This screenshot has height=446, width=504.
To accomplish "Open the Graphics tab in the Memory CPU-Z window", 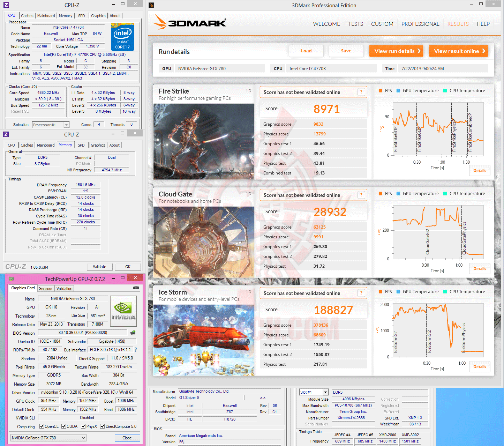I will [98, 145].
